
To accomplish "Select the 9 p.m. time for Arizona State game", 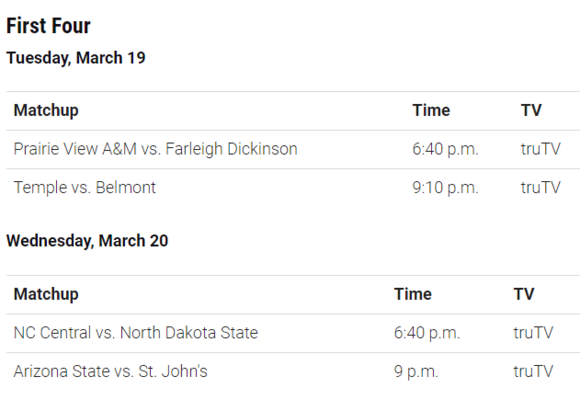I will tap(416, 372).
